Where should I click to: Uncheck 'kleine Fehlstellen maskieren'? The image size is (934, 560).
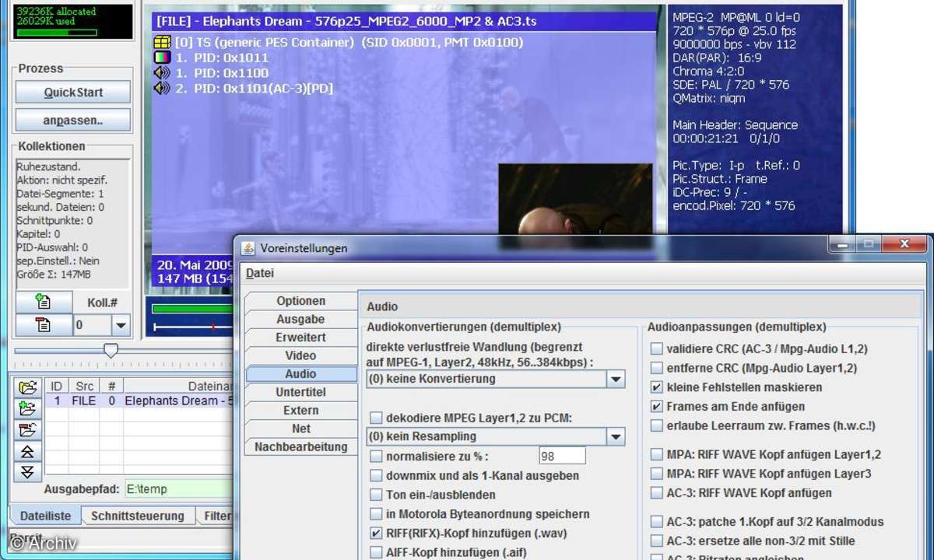pos(658,387)
